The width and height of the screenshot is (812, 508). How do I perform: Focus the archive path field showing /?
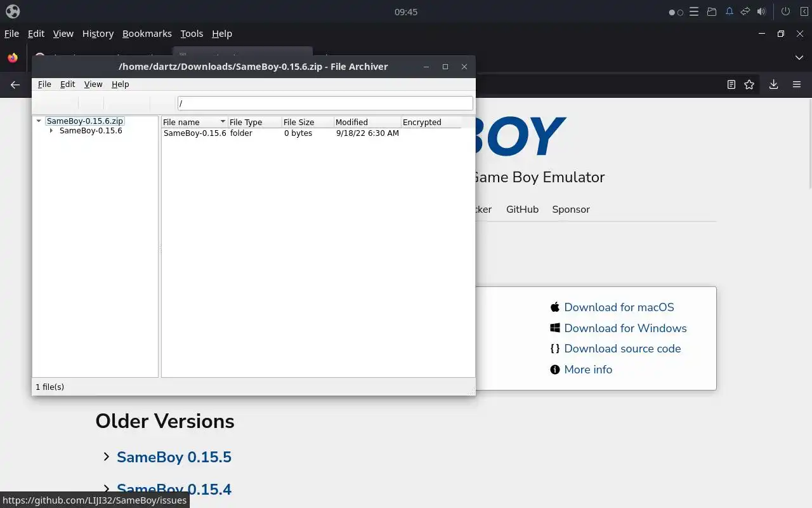pyautogui.click(x=325, y=103)
